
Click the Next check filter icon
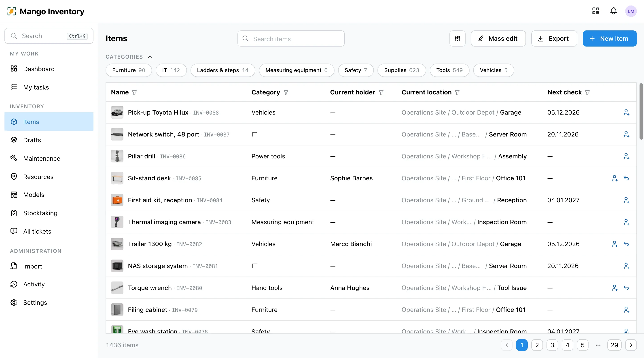pyautogui.click(x=587, y=93)
